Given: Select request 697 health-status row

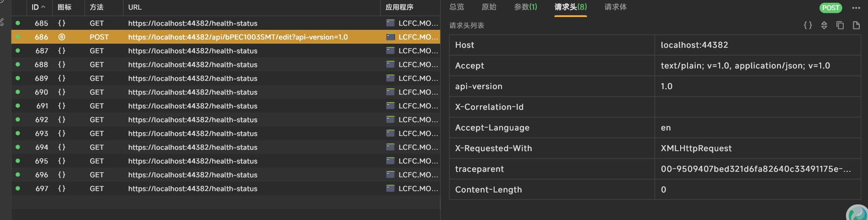Looking at the screenshot, I should point(192,188).
